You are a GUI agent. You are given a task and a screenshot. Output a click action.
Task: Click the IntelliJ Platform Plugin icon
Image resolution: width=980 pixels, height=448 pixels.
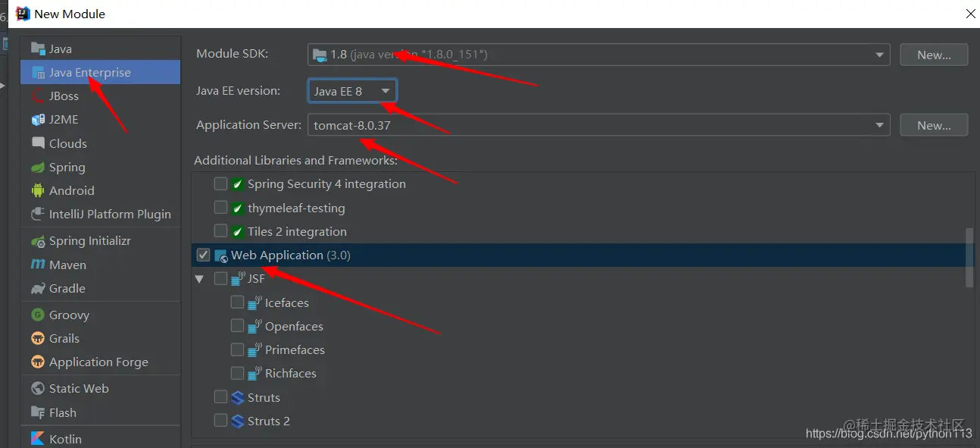[38, 214]
